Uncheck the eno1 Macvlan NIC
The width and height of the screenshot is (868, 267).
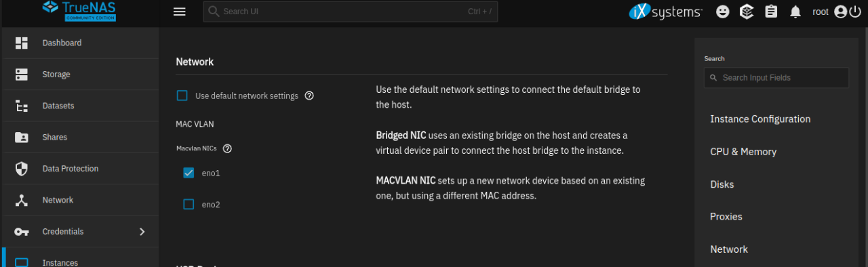pyautogui.click(x=189, y=173)
